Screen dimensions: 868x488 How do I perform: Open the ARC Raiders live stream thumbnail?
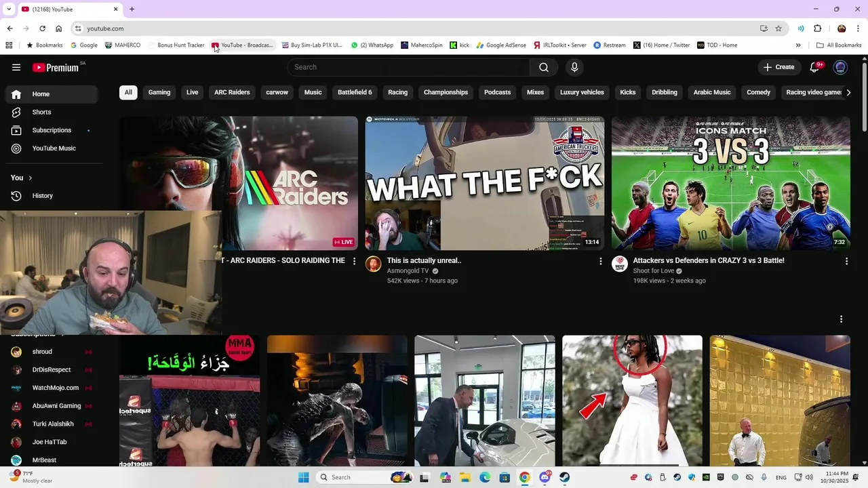pyautogui.click(x=239, y=183)
